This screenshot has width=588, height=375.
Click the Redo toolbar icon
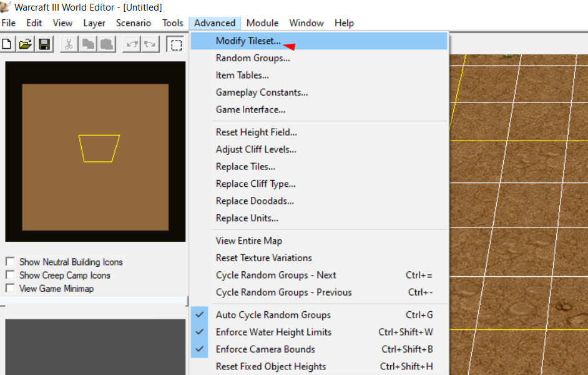tap(150, 44)
